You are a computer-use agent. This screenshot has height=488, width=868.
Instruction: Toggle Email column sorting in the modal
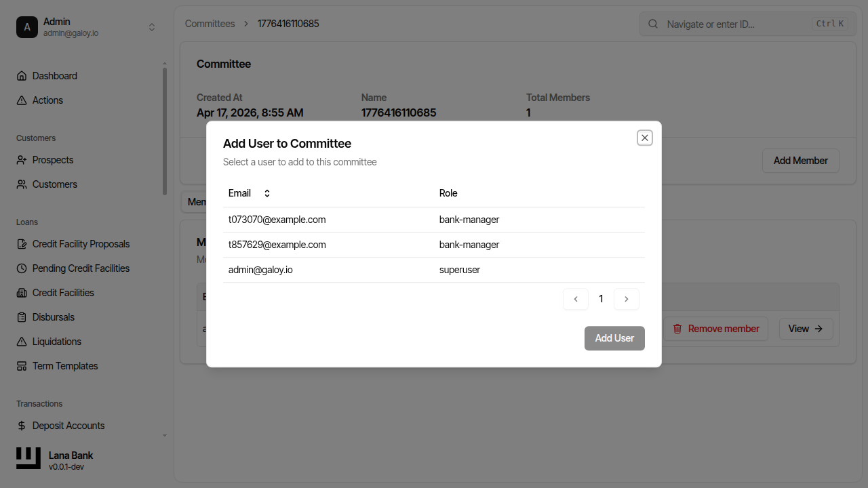coord(267,193)
